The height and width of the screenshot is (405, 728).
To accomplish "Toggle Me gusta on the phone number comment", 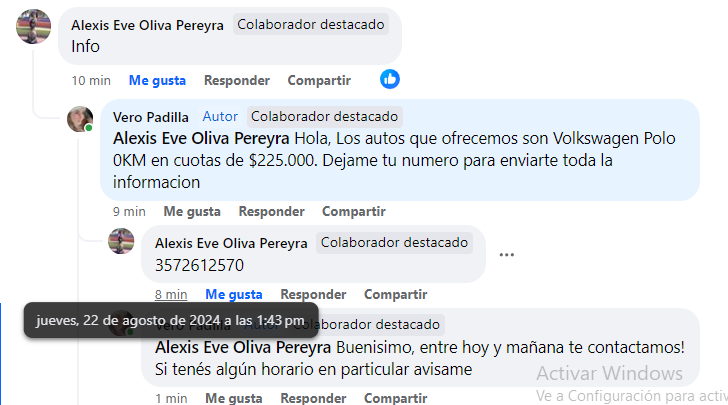I will pyautogui.click(x=234, y=294).
